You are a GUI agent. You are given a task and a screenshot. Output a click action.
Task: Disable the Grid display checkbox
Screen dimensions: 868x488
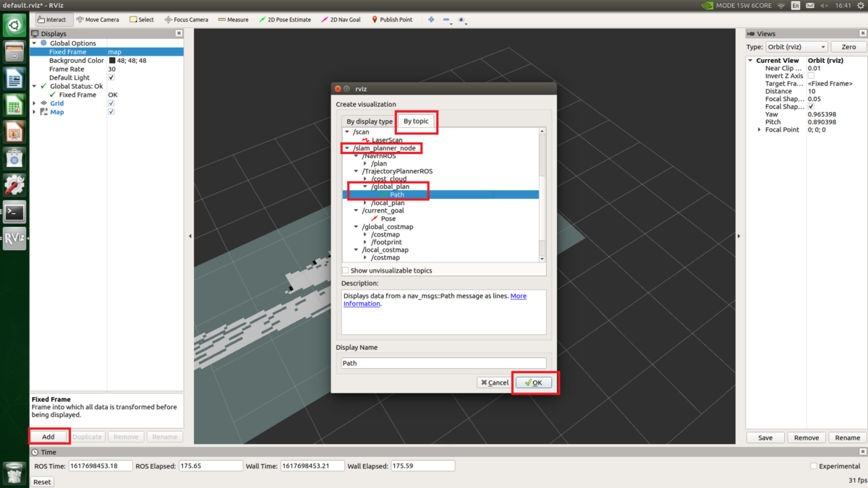pos(111,103)
